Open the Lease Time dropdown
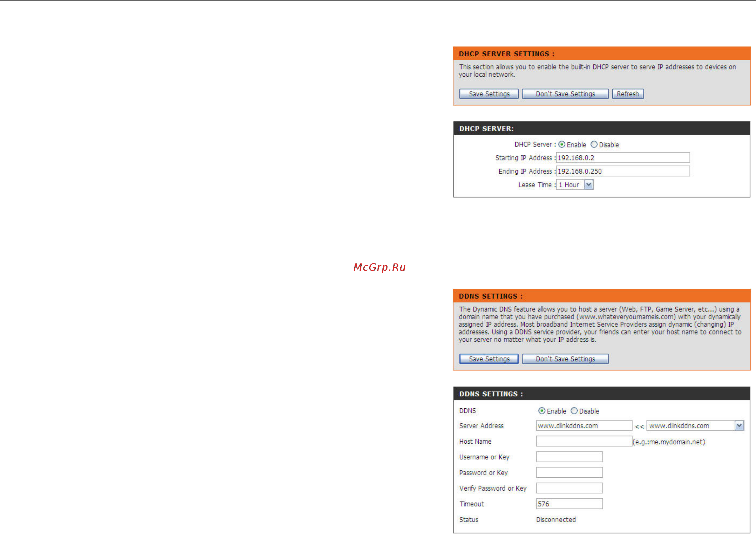The height and width of the screenshot is (534, 756). (575, 185)
